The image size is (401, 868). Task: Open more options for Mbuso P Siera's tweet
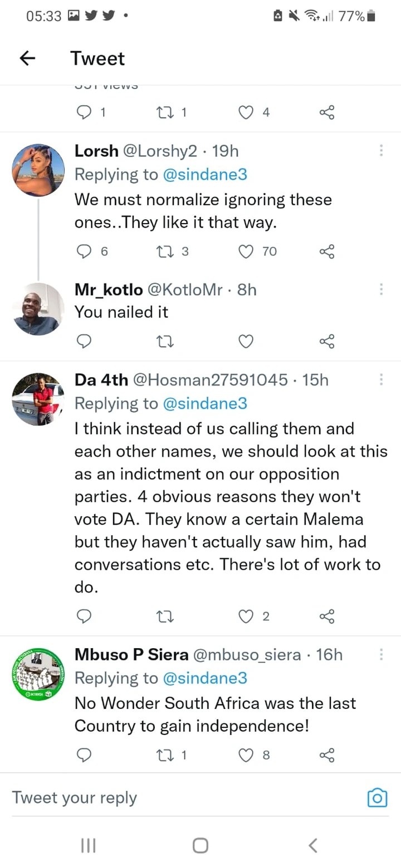point(381,654)
